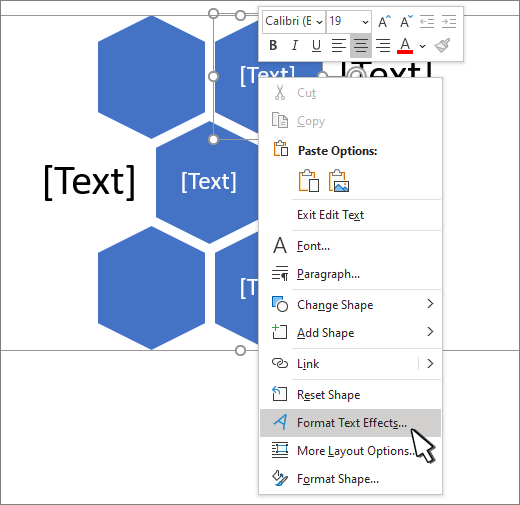Click the Format Painter brush icon
The image size is (520, 505).
443,45
